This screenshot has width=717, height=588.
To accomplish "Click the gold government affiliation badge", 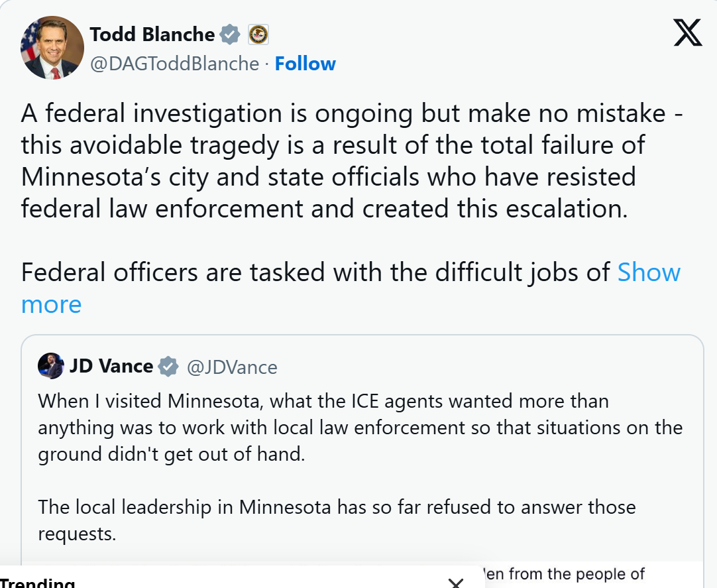I will click(x=258, y=34).
